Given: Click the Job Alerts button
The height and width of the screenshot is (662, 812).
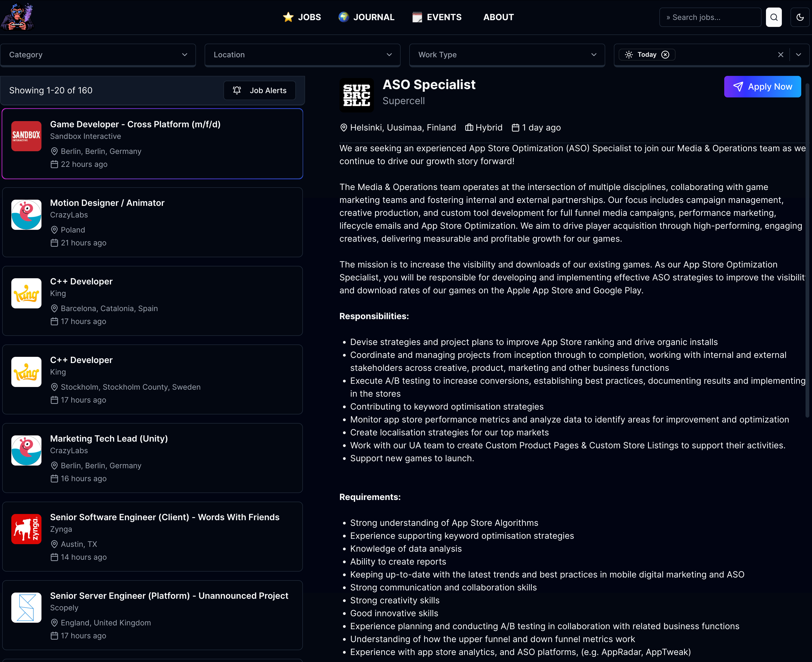Looking at the screenshot, I should 260,90.
